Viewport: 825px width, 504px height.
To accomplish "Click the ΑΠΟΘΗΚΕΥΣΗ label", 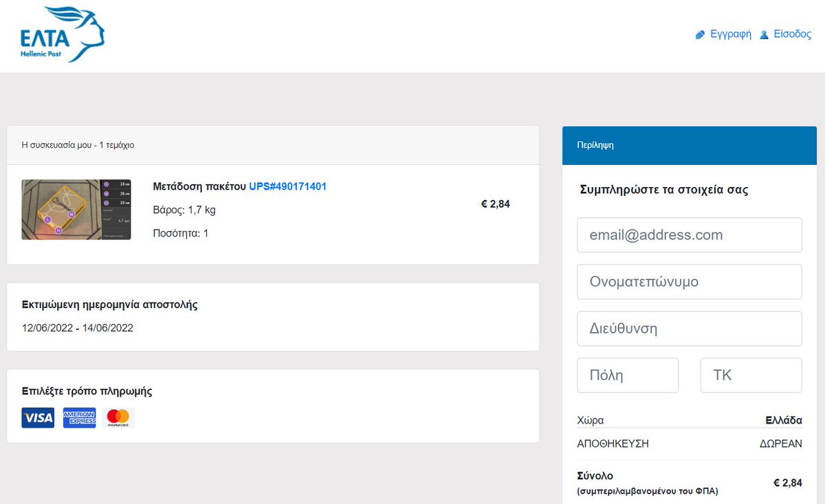I will coord(613,443).
